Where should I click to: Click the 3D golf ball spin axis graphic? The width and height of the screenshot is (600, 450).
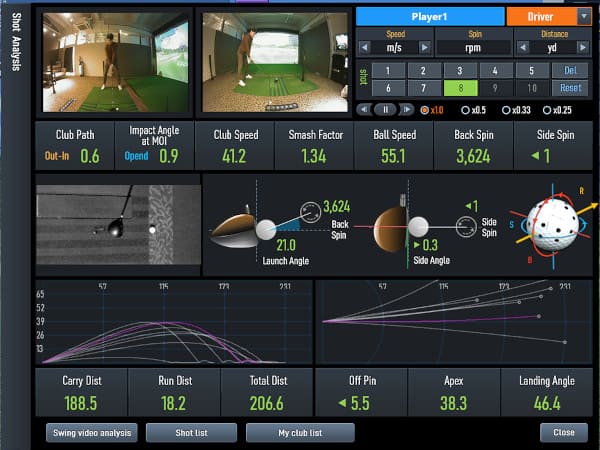point(548,226)
